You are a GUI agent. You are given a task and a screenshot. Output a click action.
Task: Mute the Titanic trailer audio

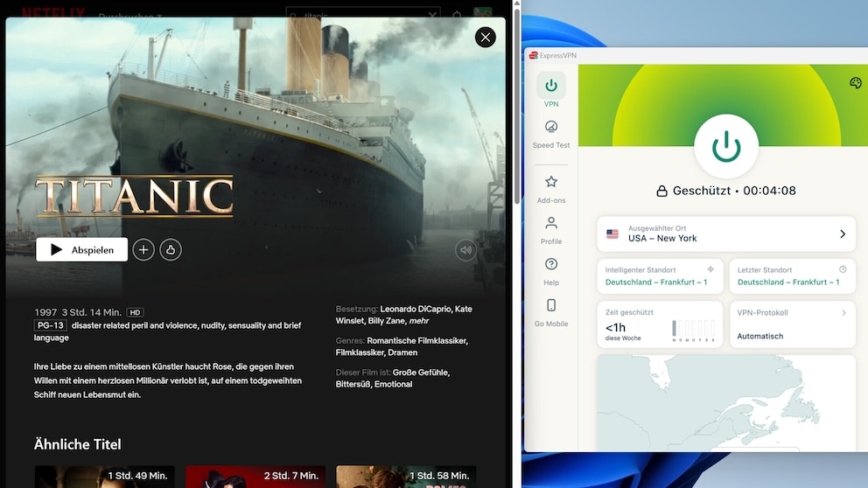[466, 250]
